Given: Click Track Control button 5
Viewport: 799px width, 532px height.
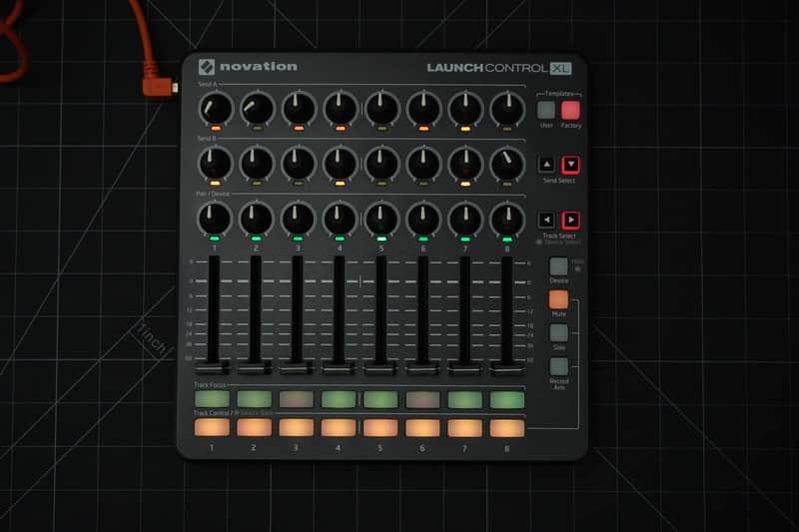Looking at the screenshot, I should pyautogui.click(x=381, y=428).
